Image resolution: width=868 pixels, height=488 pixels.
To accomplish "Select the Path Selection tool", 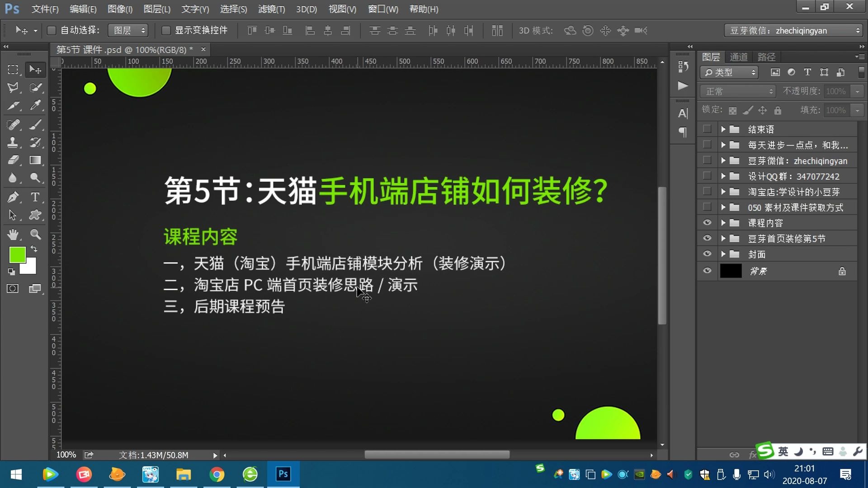I will (x=13, y=215).
